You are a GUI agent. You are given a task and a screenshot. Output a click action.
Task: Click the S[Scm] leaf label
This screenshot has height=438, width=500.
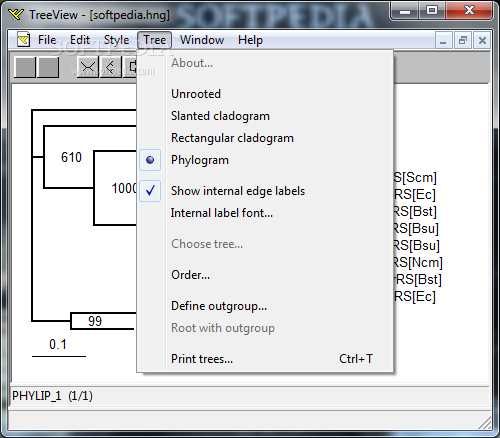pos(415,178)
